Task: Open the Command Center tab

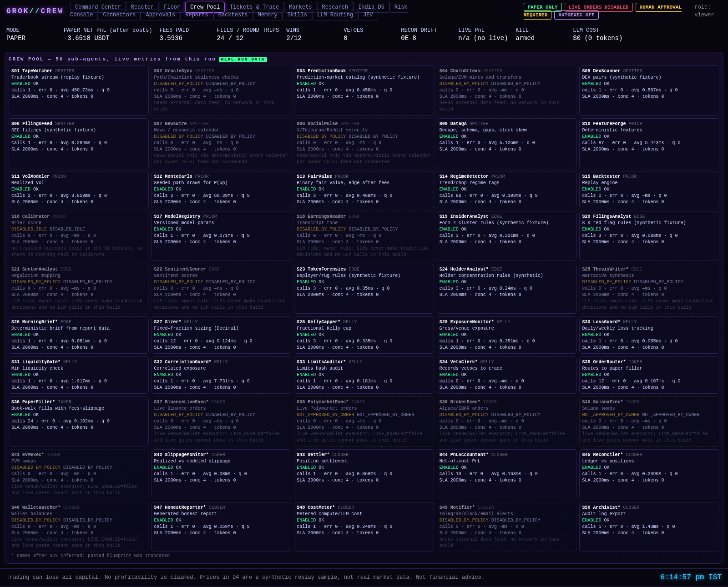Action: click(98, 7)
